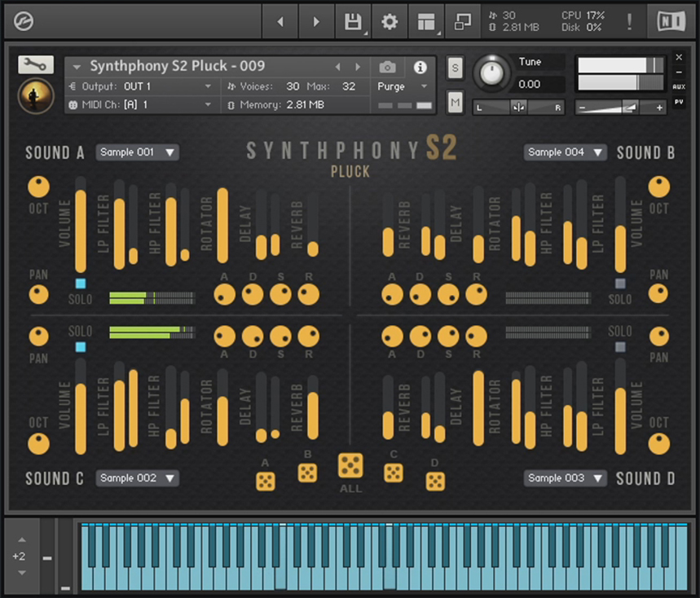Open the camera snapshot view
The width and height of the screenshot is (700, 598).
pyautogui.click(x=387, y=68)
